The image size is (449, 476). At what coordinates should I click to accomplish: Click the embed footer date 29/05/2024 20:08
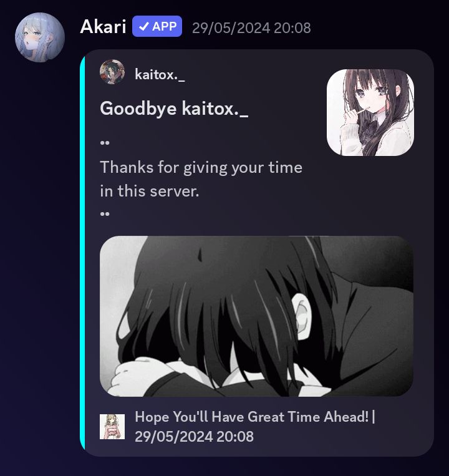[194, 437]
